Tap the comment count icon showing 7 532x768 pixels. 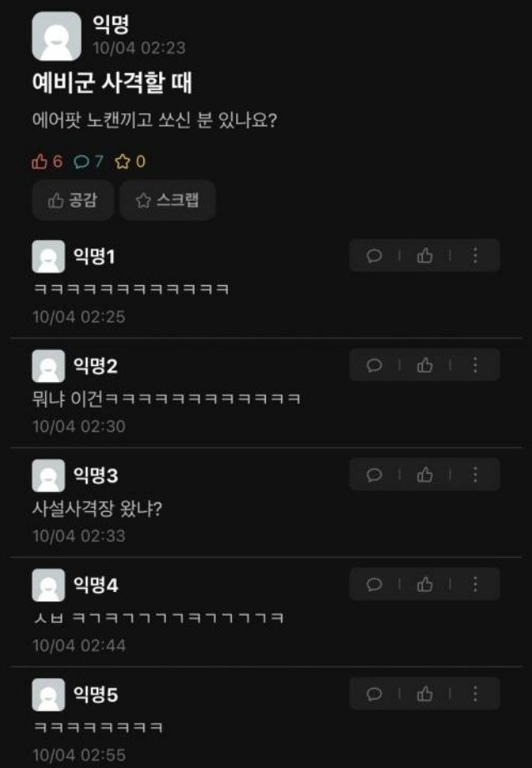pos(88,161)
